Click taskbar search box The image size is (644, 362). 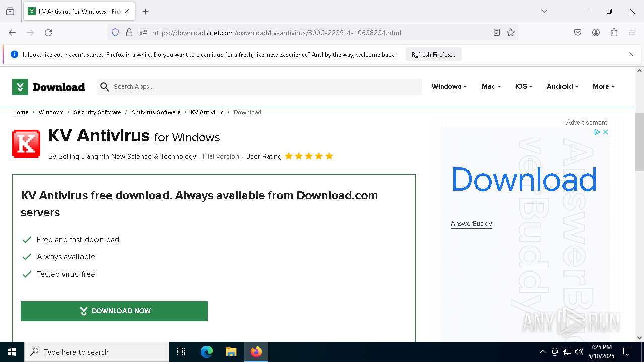pos(97,352)
